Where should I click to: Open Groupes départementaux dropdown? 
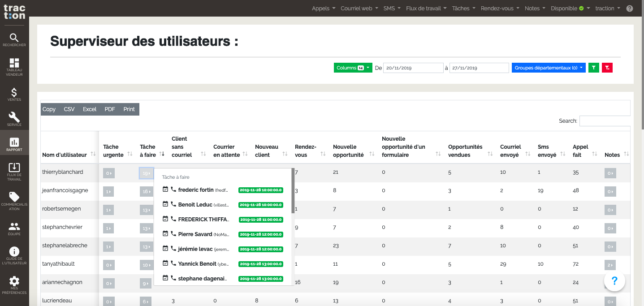[549, 68]
